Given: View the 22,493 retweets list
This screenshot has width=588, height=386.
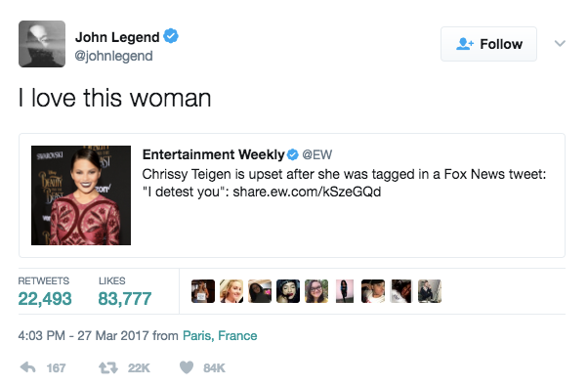Looking at the screenshot, I should (x=45, y=299).
